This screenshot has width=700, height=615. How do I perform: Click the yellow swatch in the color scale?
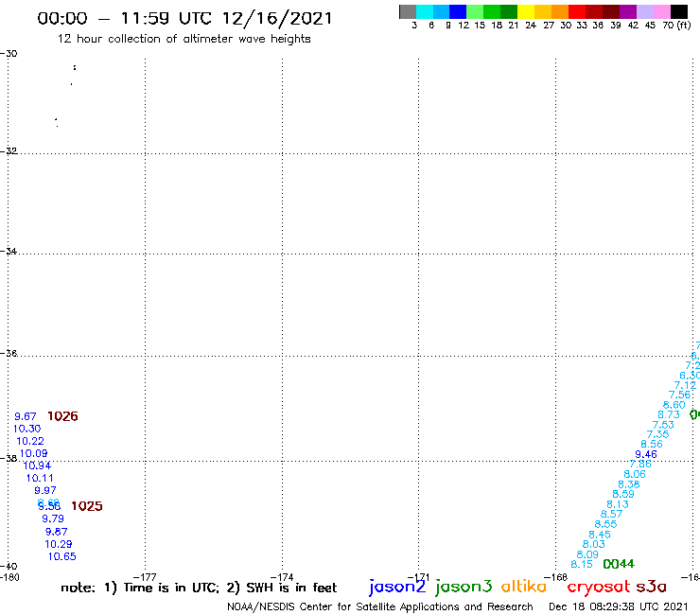point(526,11)
